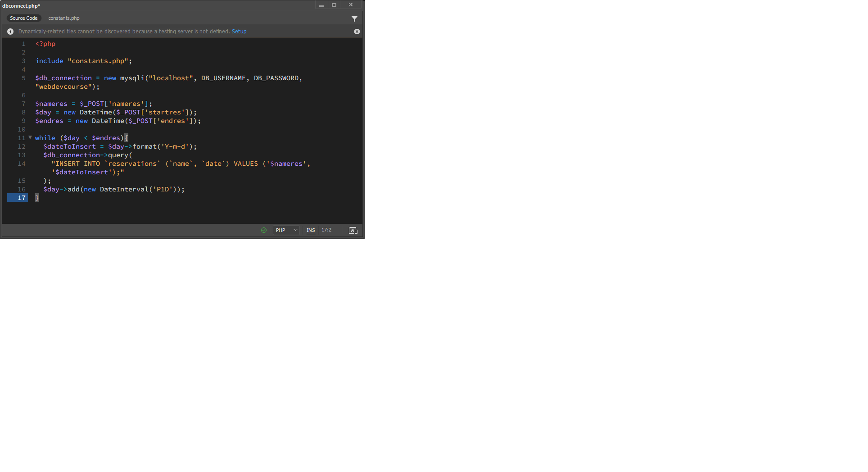Click the <?php opening tag

tap(45, 44)
